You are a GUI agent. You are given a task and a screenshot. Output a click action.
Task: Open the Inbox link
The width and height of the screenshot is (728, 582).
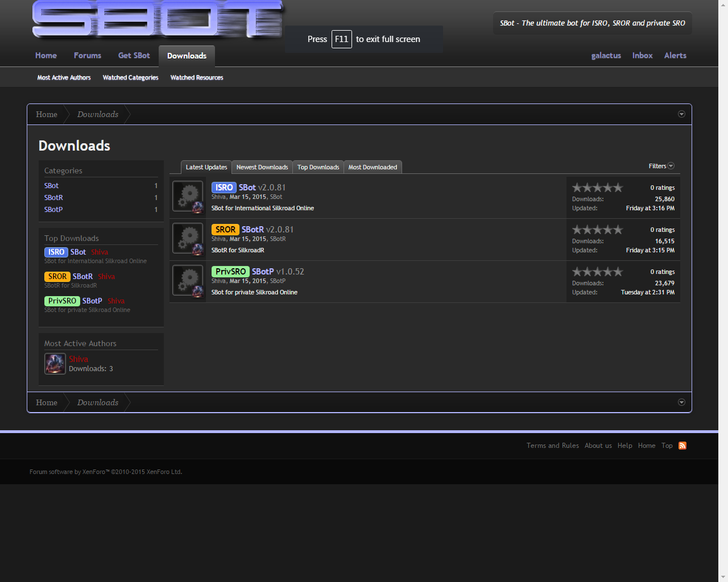click(x=643, y=56)
